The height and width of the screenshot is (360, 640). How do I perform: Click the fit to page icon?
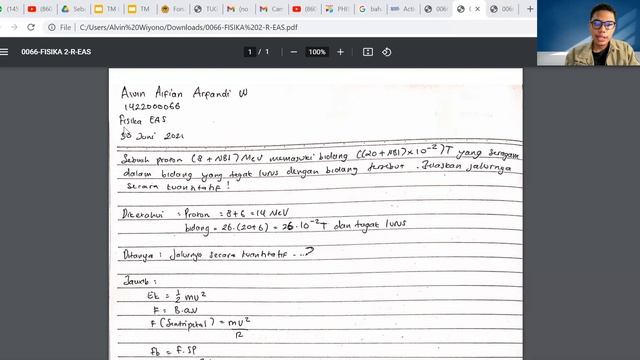point(368,52)
